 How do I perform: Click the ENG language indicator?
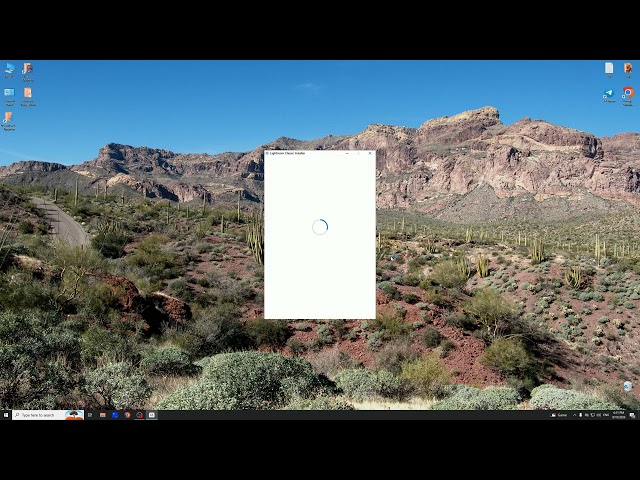[606, 415]
